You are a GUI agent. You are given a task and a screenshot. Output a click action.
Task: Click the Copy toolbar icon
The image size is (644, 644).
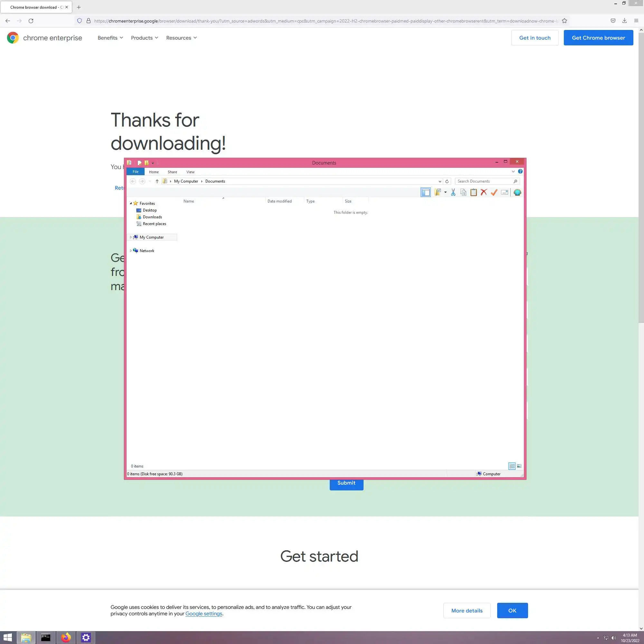463,192
